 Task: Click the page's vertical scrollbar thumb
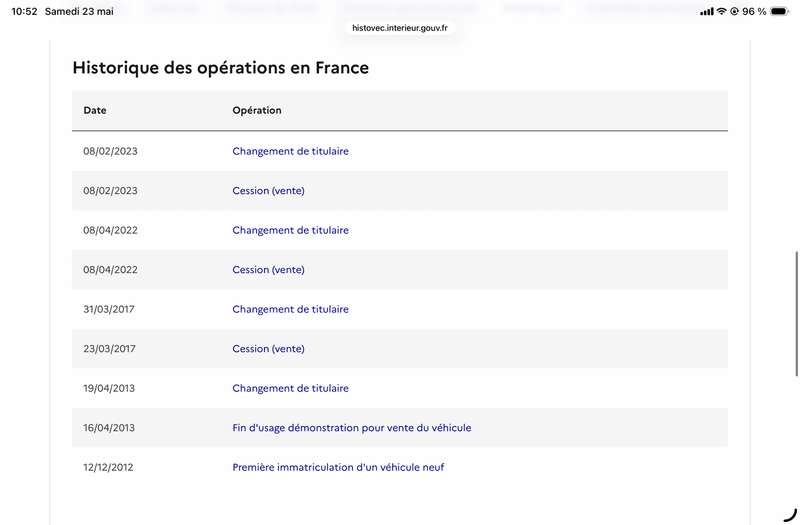coord(796,314)
